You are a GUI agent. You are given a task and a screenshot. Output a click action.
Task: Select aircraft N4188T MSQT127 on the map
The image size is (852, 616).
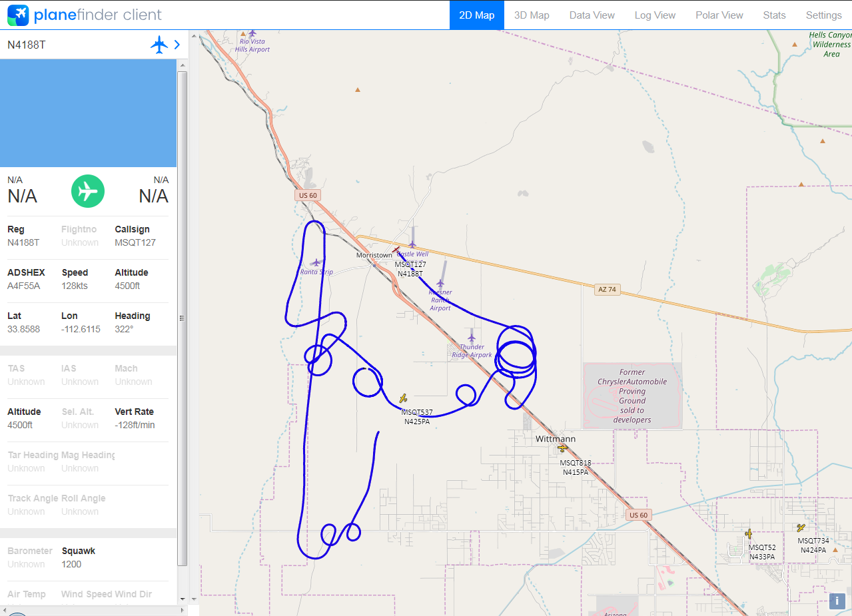tap(396, 250)
